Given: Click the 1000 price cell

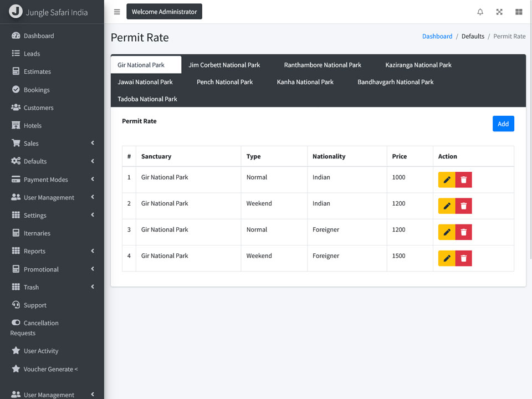Looking at the screenshot, I should pos(410,180).
